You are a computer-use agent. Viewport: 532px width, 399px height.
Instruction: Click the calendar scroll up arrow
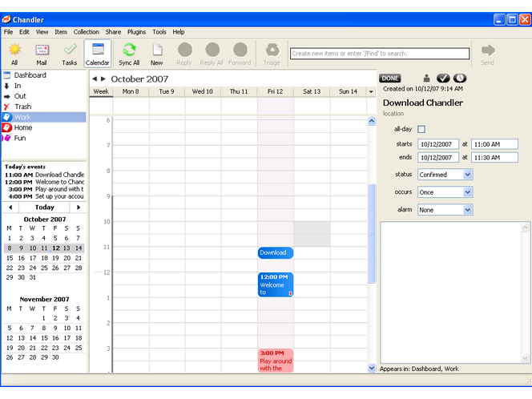(372, 121)
